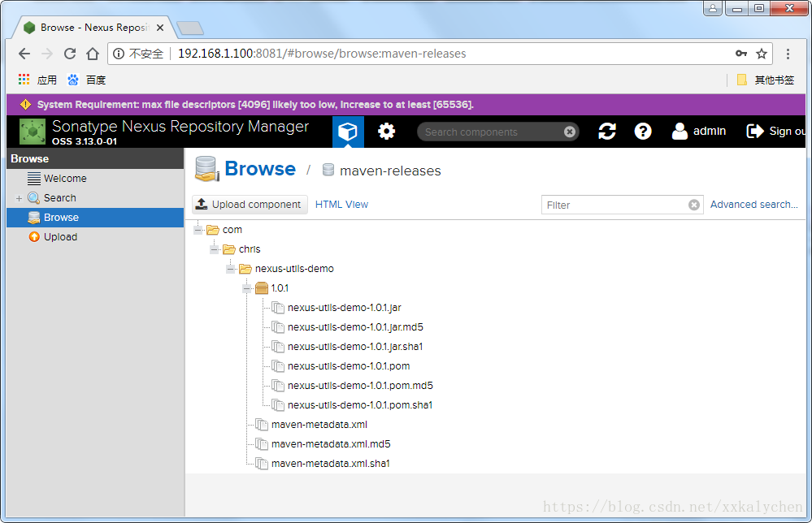Open the 百度 bookmark
812x523 pixels.
(x=86, y=80)
